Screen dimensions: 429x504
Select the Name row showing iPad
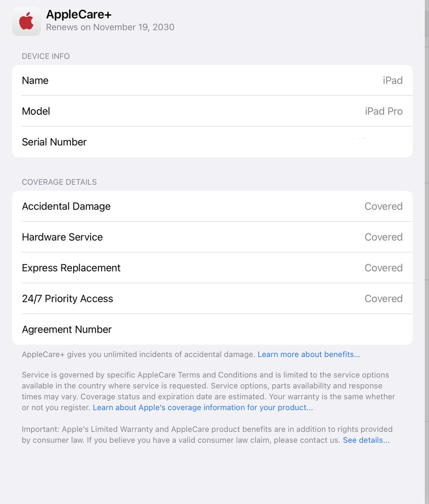(x=212, y=80)
